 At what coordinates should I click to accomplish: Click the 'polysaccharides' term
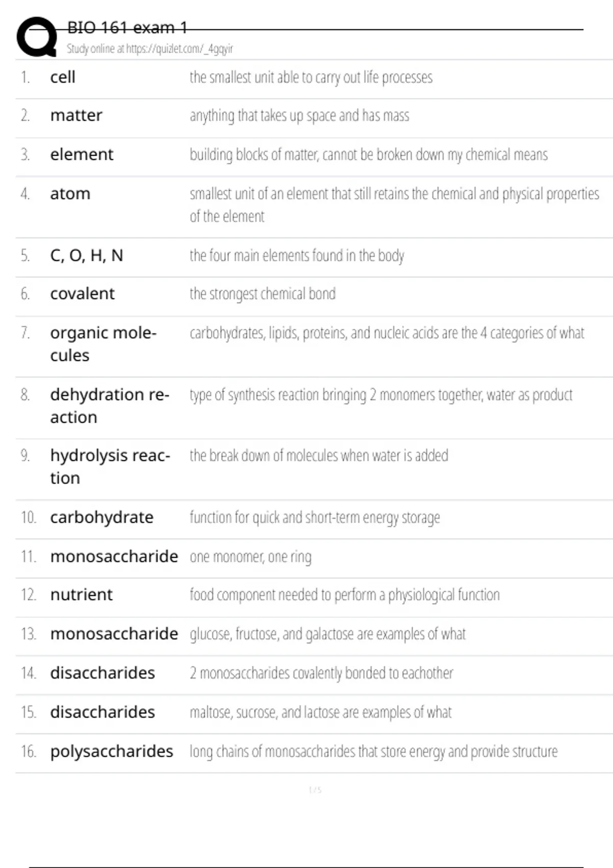111,751
